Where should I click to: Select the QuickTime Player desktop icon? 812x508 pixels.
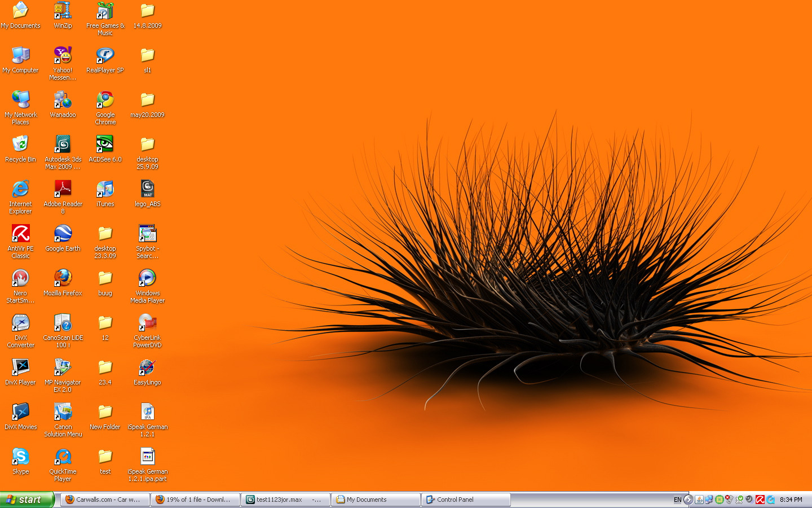pyautogui.click(x=63, y=457)
